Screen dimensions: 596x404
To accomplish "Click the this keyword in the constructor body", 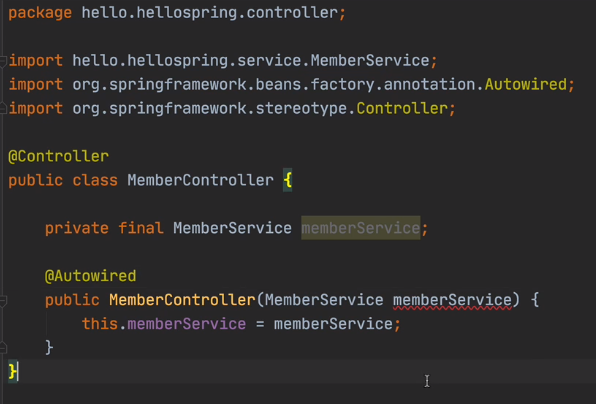I will coord(100,324).
